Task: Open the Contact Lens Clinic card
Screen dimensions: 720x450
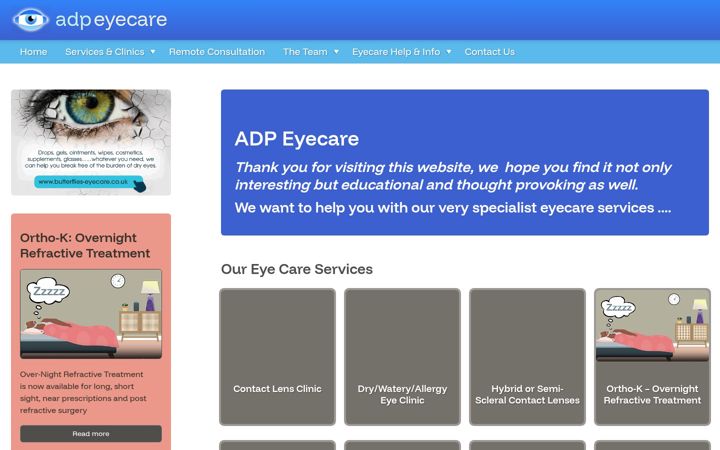Action: (x=277, y=357)
